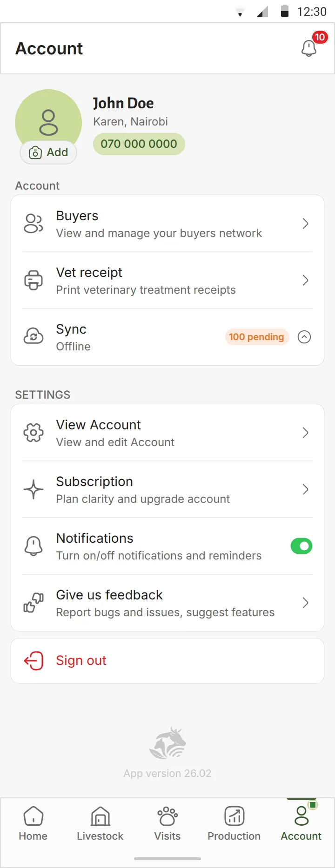Open Buyers using its right chevron
Image resolution: width=335 pixels, height=868 pixels.
[305, 224]
